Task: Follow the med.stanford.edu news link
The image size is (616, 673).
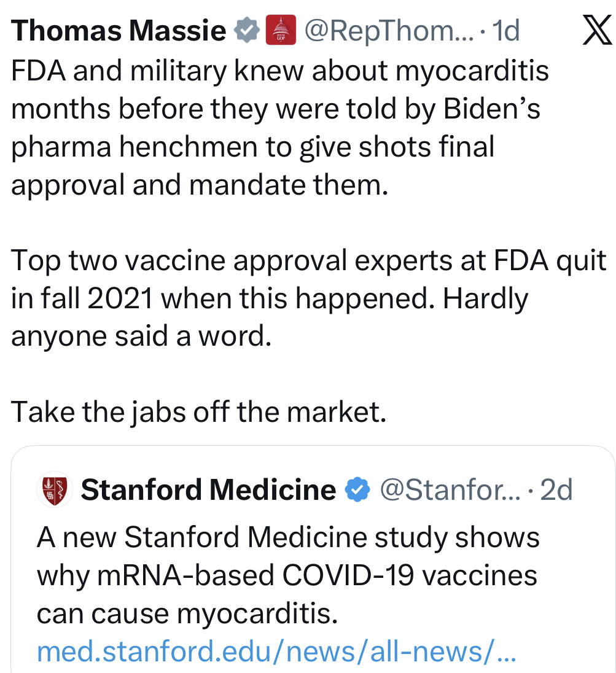Action: 276,652
